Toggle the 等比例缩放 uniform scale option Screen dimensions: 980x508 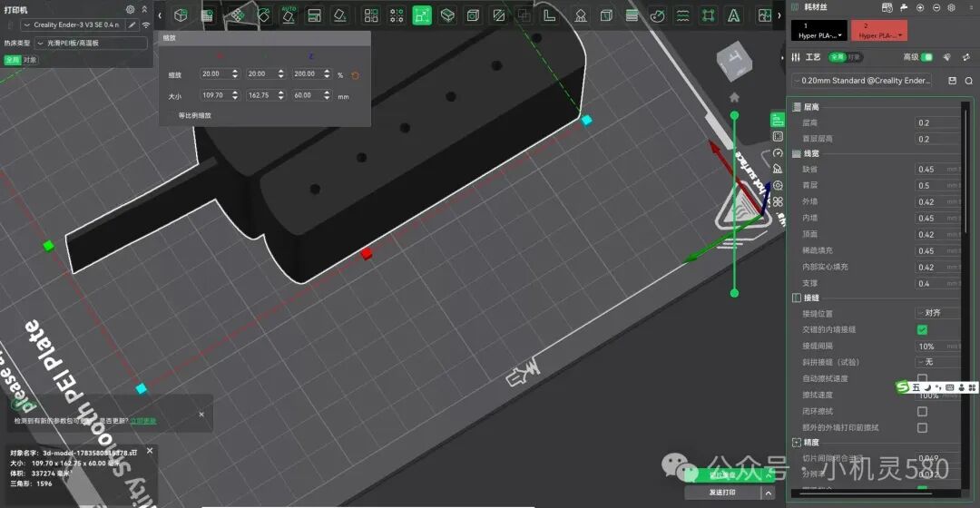194,115
